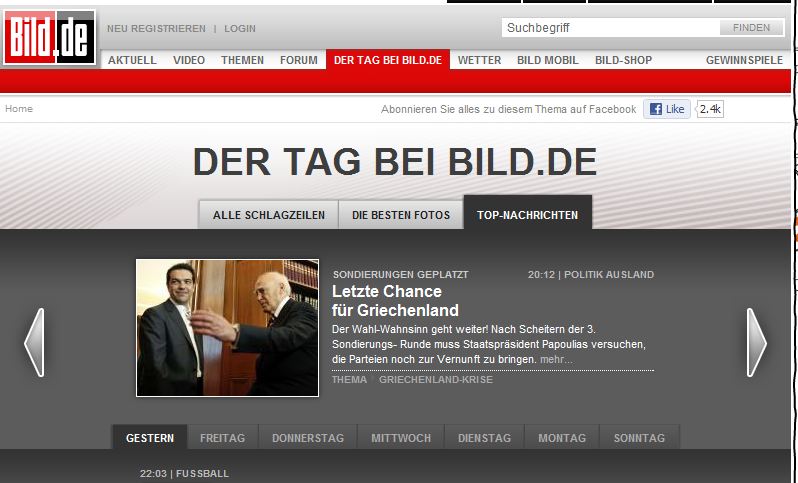
Task: Select the MITTWOCH day tab
Action: tap(401, 437)
